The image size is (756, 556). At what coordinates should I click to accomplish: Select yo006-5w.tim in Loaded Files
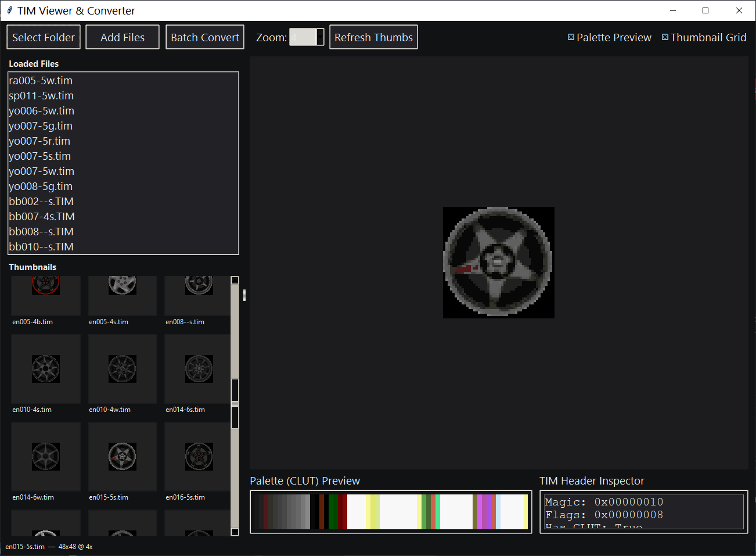point(123,111)
